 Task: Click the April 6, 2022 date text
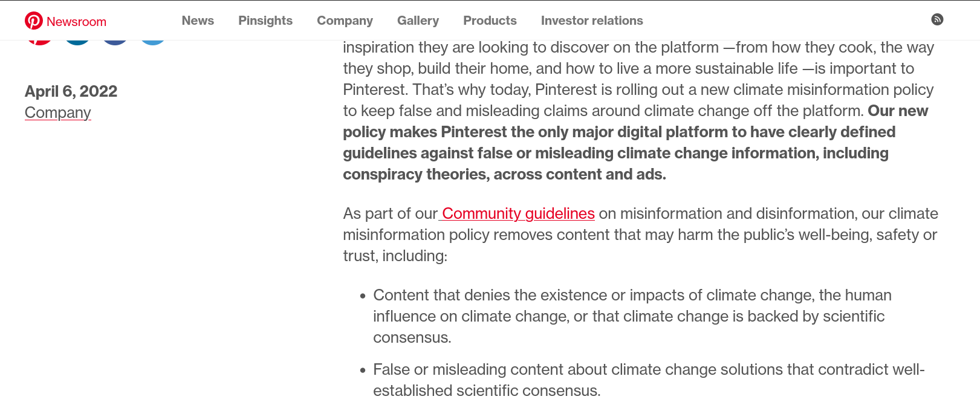[x=71, y=91]
